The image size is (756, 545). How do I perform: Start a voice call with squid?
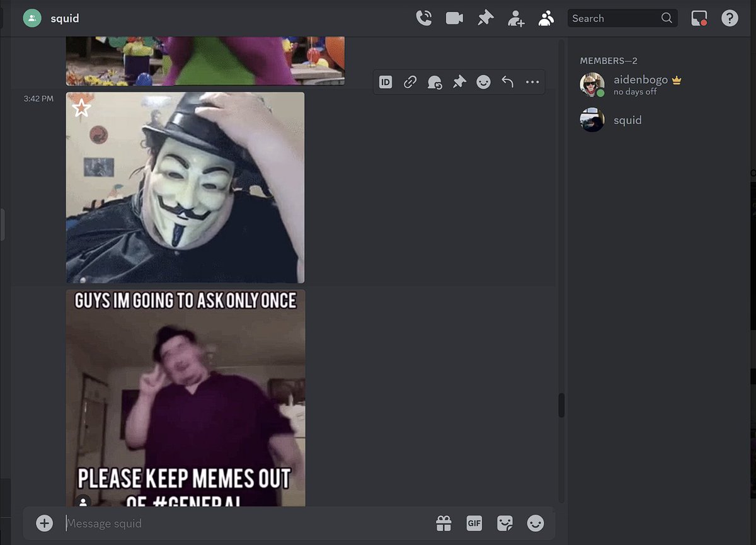[424, 18]
